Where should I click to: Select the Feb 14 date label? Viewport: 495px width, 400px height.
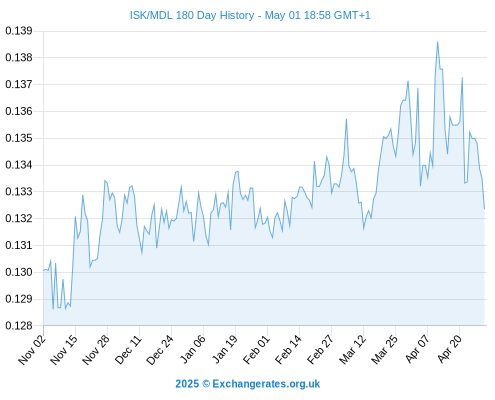pyautogui.click(x=288, y=349)
